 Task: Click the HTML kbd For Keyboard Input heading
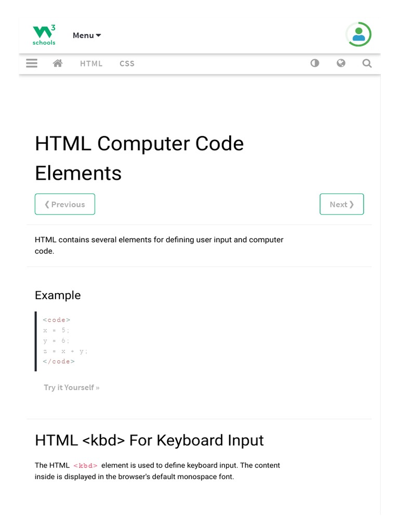149,441
